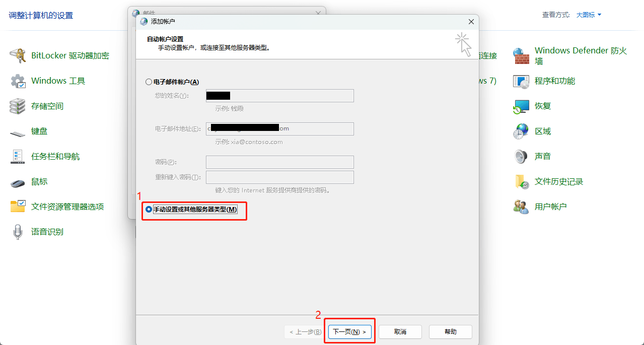Open 任务栏和导航 settings icon
This screenshot has height=345, width=644.
point(18,157)
